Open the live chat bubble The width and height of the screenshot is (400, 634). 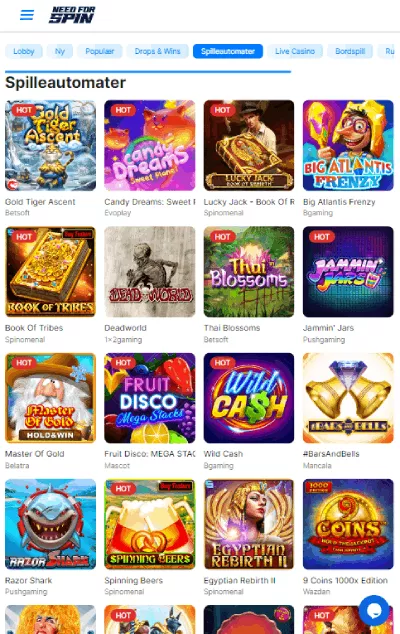click(374, 610)
